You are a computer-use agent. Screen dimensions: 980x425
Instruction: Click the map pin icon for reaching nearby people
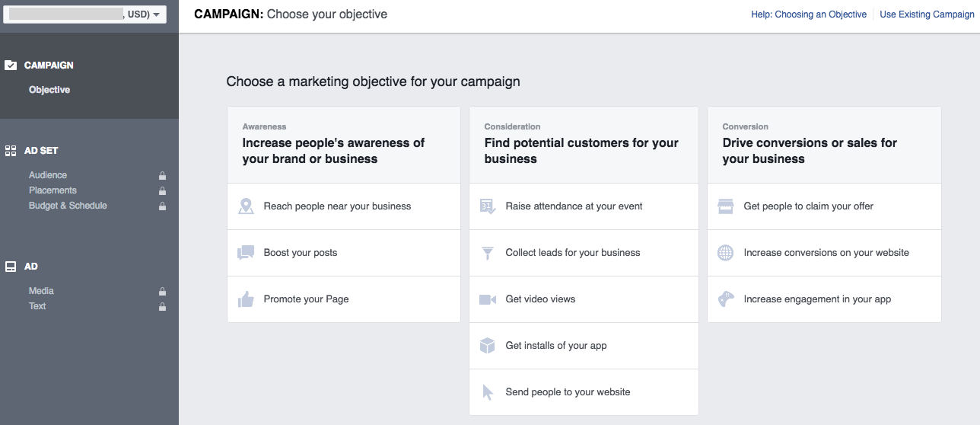tap(246, 206)
